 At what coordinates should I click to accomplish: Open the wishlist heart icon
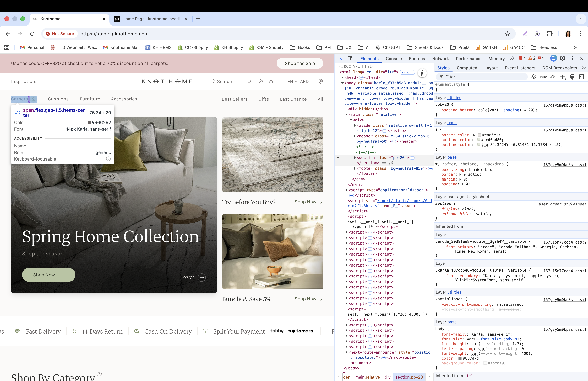tap(249, 81)
